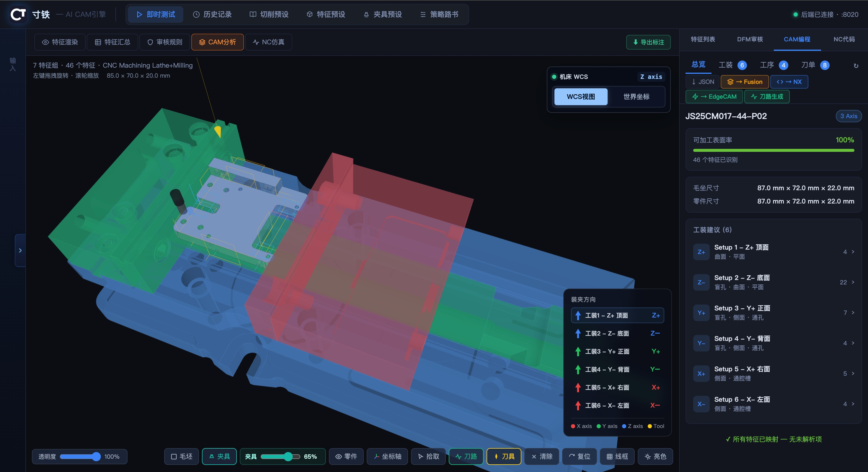Click the red arrow icon for 工装5
Screen dimensions: 868x472
578,388
